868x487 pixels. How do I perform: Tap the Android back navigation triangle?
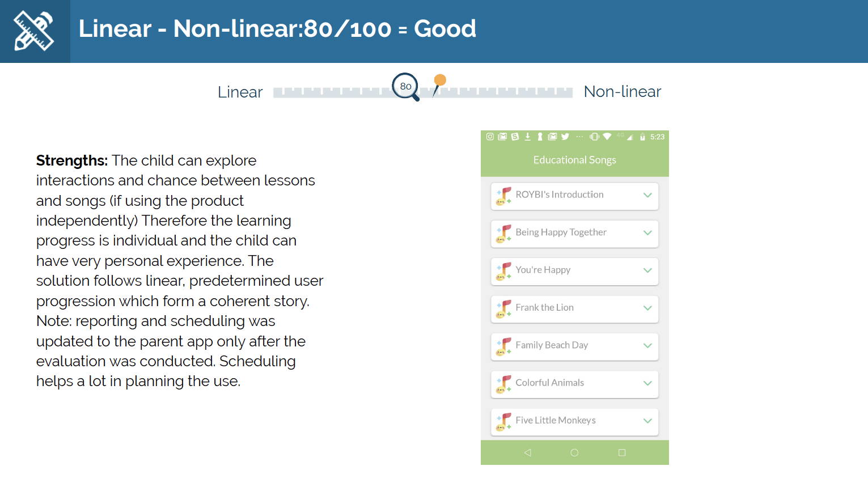click(528, 452)
